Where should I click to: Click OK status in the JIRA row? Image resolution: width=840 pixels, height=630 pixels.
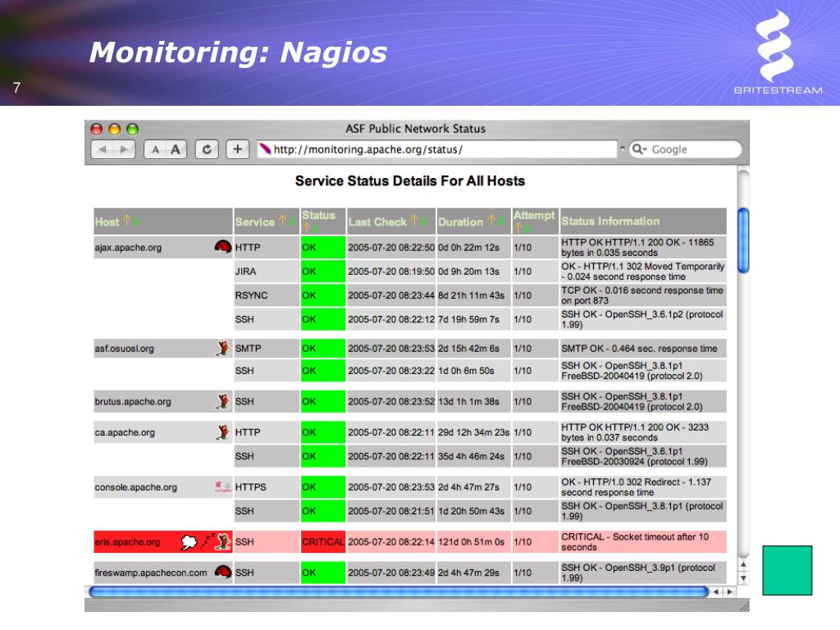coord(323,271)
